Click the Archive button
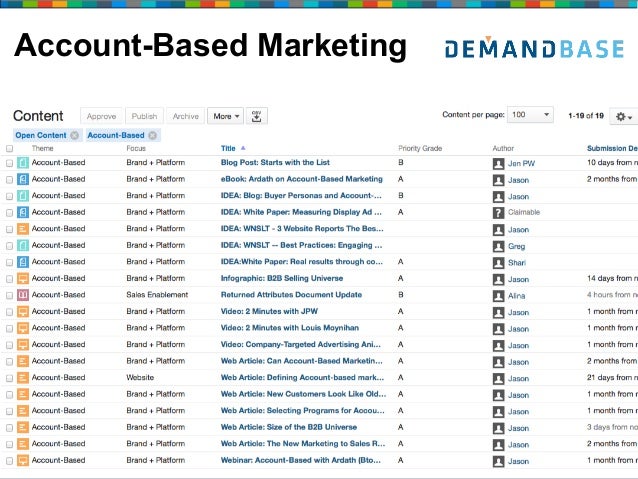This screenshot has width=638, height=479. tap(185, 116)
